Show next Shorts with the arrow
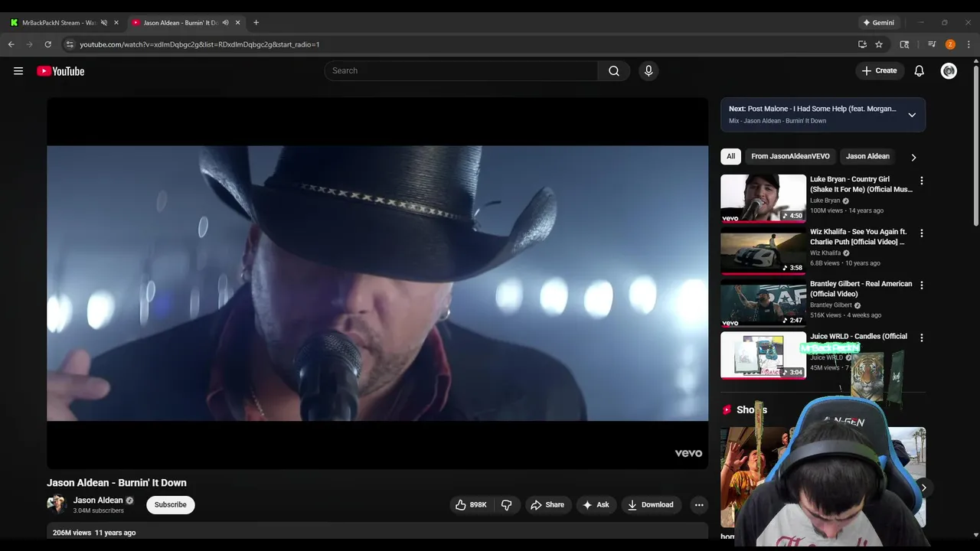 (923, 487)
